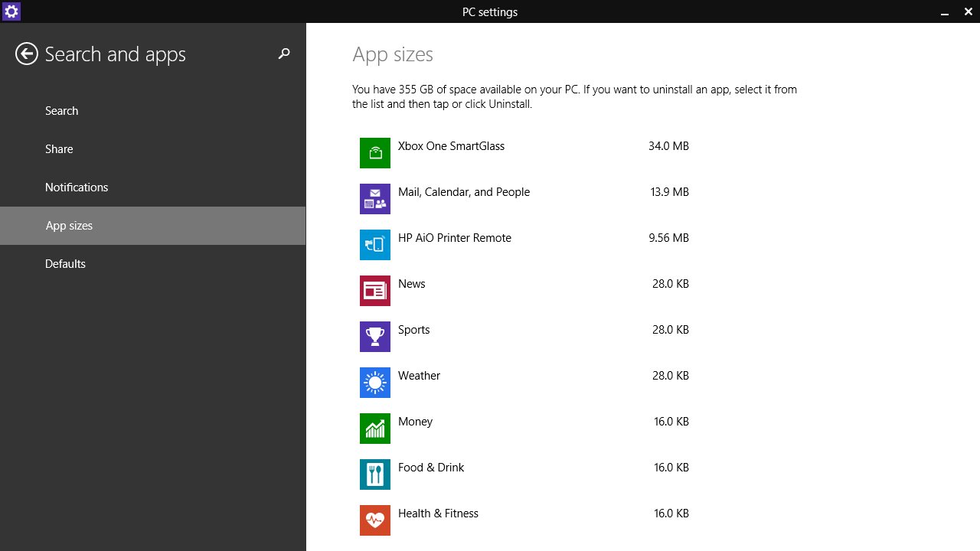The width and height of the screenshot is (980, 551).
Task: Click the 28.0 KB size for Weather
Action: (x=671, y=376)
